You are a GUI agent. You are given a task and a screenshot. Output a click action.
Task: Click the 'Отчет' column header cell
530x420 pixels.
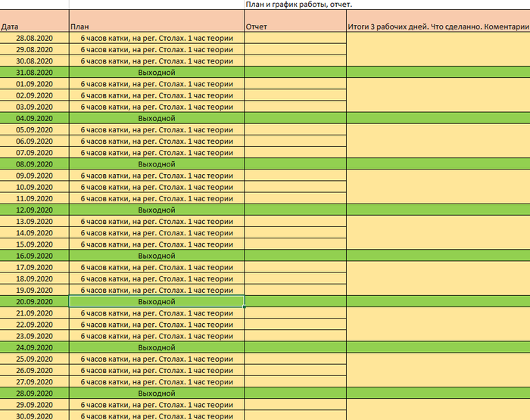(295, 21)
